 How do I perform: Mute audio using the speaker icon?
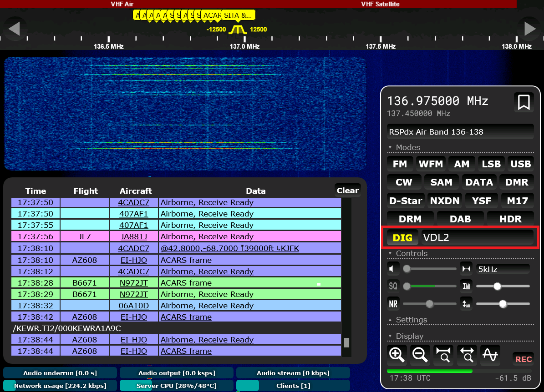(x=393, y=269)
